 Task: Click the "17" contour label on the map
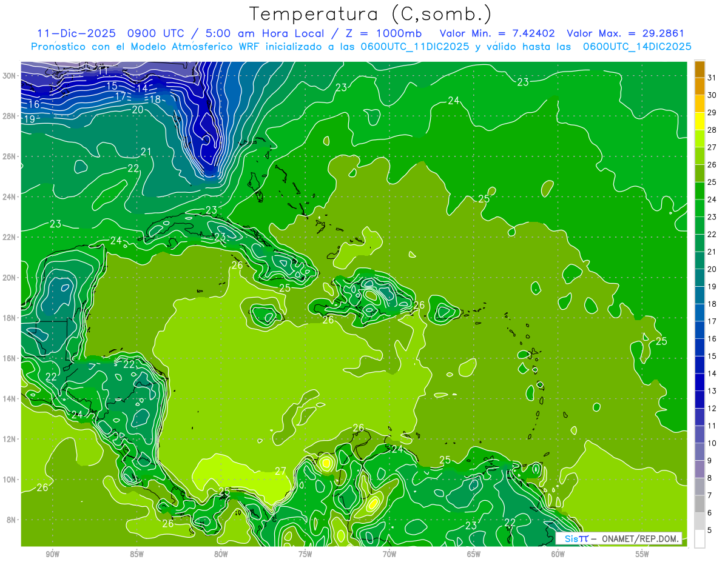coord(120,96)
